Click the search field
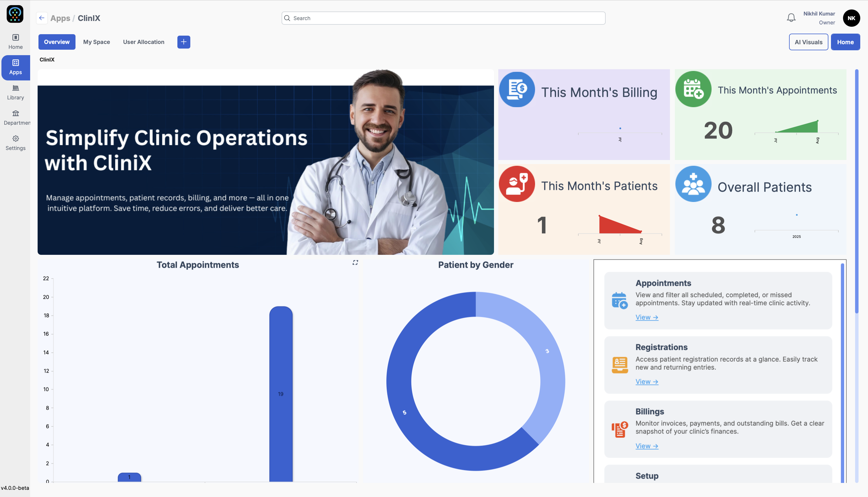 [x=443, y=18]
